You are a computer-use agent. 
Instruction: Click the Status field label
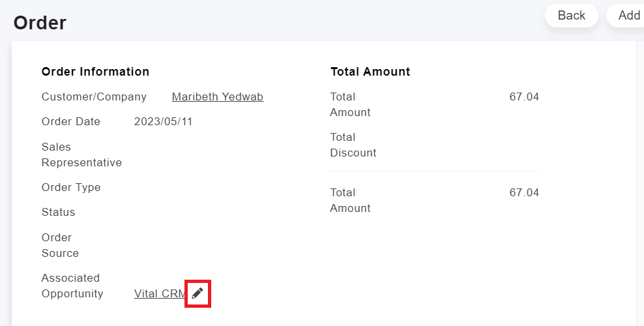[x=58, y=213]
